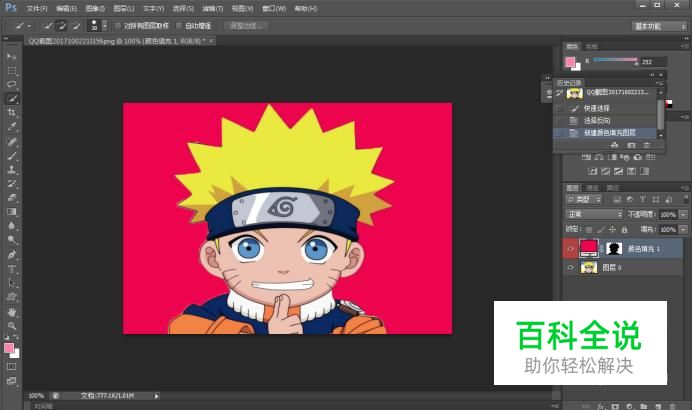Image resolution: width=692 pixels, height=410 pixels.
Task: Open the 基本功能 workspace dropdown
Action: (x=660, y=26)
